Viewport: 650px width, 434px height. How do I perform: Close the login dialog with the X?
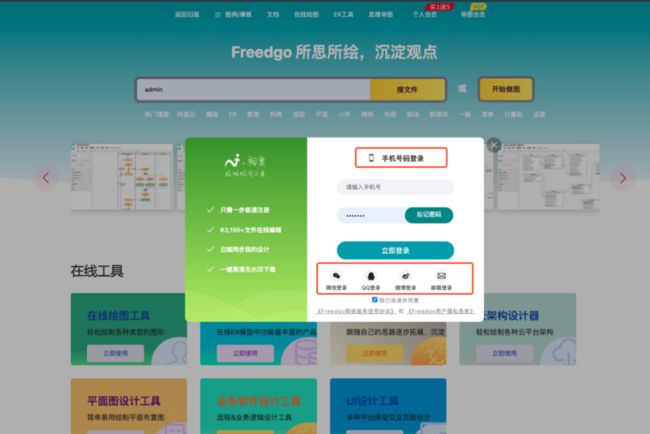[494, 145]
